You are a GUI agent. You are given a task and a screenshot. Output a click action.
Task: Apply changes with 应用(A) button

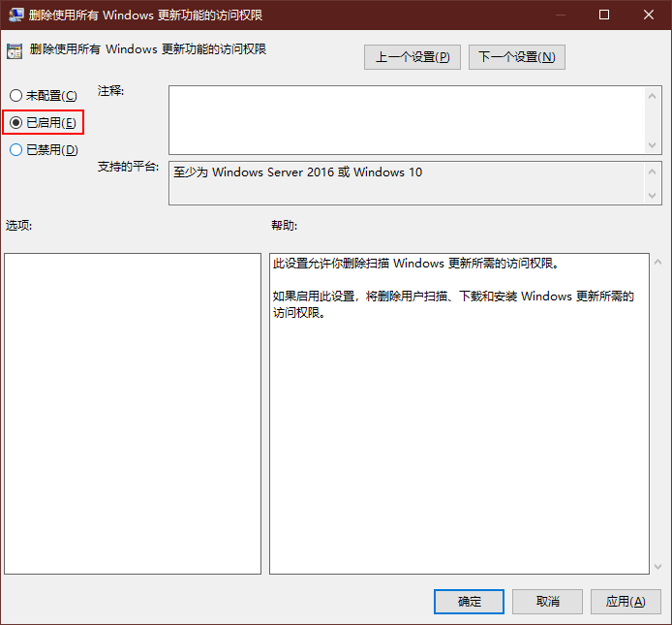[x=626, y=602]
